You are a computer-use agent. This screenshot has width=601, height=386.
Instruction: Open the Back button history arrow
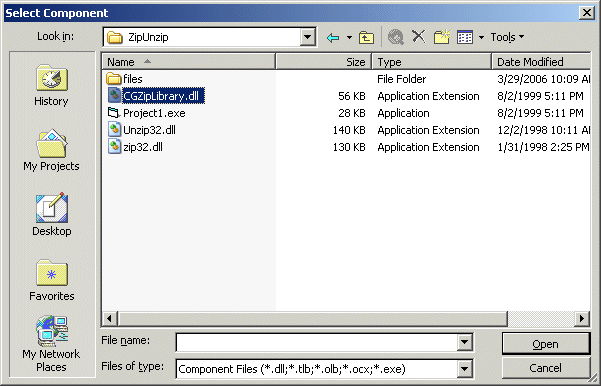tap(349, 38)
